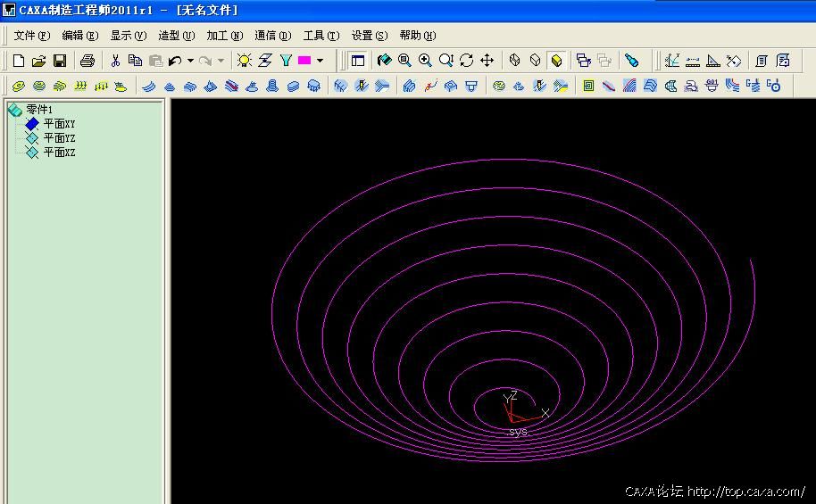Image resolution: width=816 pixels, height=504 pixels.
Task: Open a file with folder icon
Action: pyautogui.click(x=38, y=61)
